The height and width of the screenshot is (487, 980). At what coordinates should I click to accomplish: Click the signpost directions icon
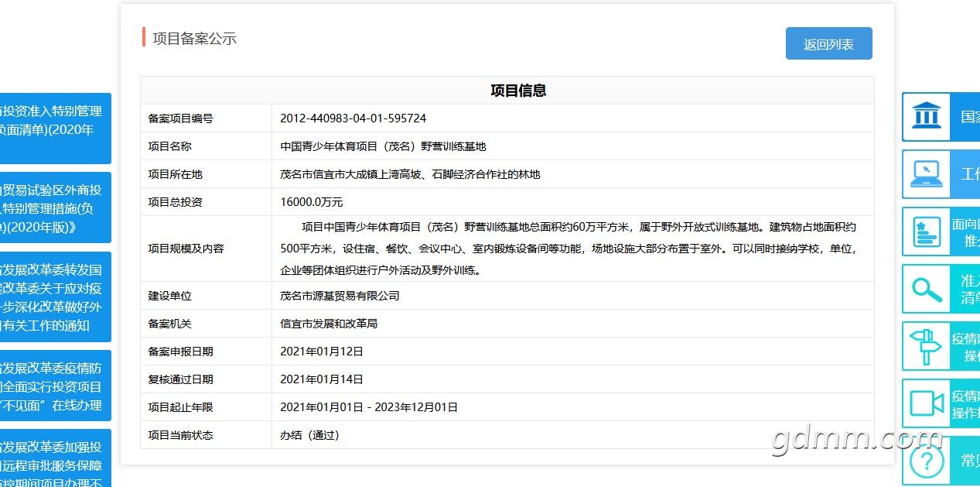tap(925, 345)
